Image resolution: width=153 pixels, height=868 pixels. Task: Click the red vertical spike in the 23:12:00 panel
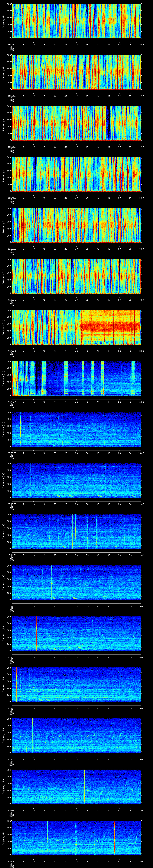coord(52,583)
